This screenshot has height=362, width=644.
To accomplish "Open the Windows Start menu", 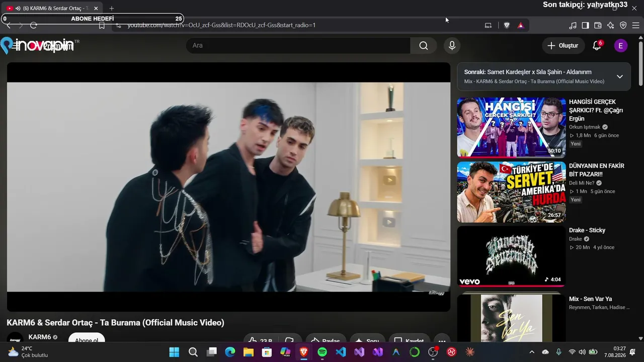I will coord(174,352).
